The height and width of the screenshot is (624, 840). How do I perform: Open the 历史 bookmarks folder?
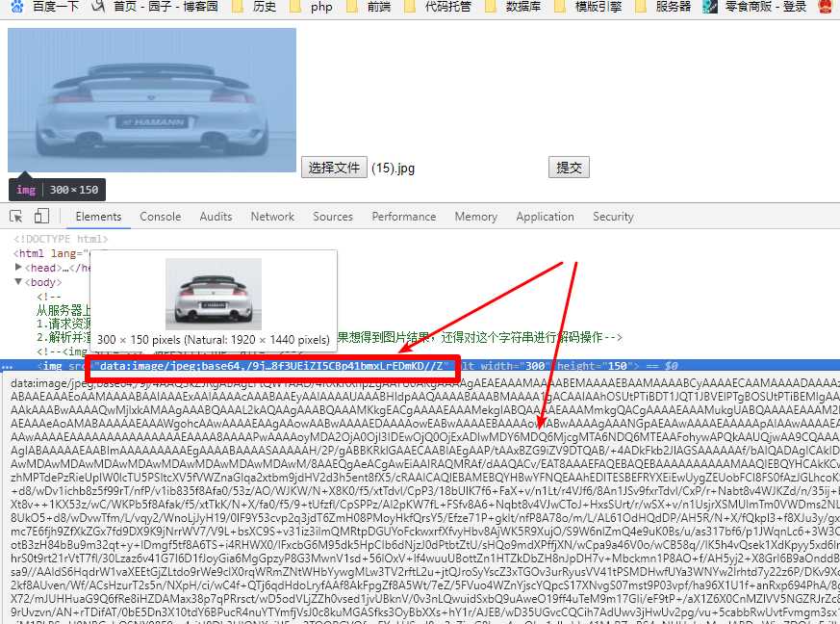[254, 7]
